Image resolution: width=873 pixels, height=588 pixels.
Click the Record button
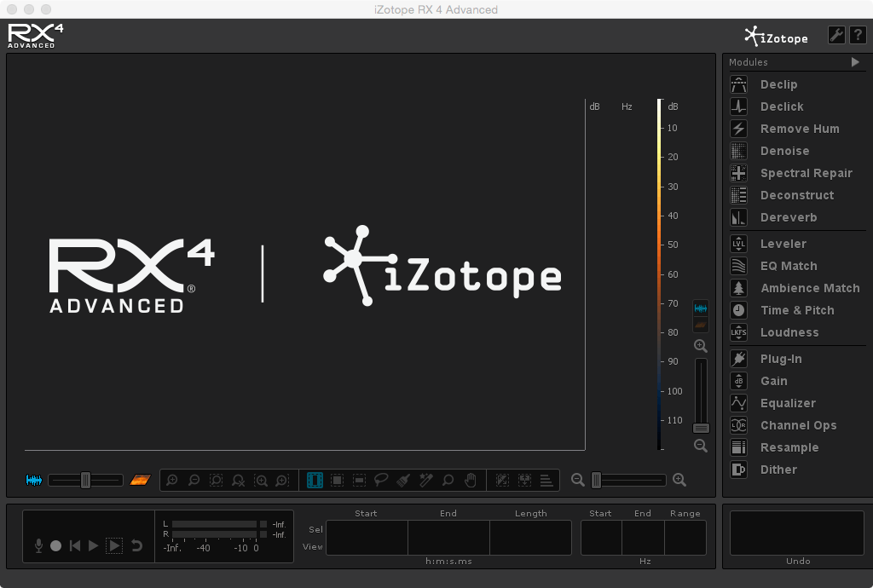pyautogui.click(x=55, y=545)
